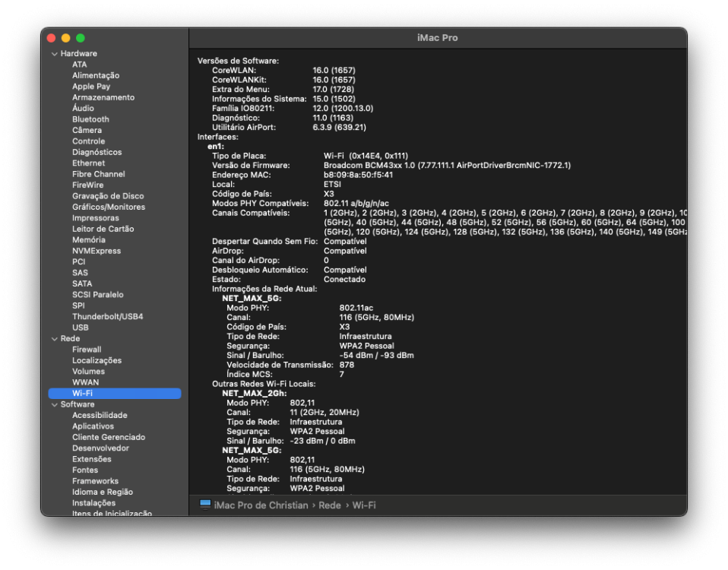Screen dimensions: 728x570
Task: Select Alimentação in the sidebar
Action: [x=96, y=75]
